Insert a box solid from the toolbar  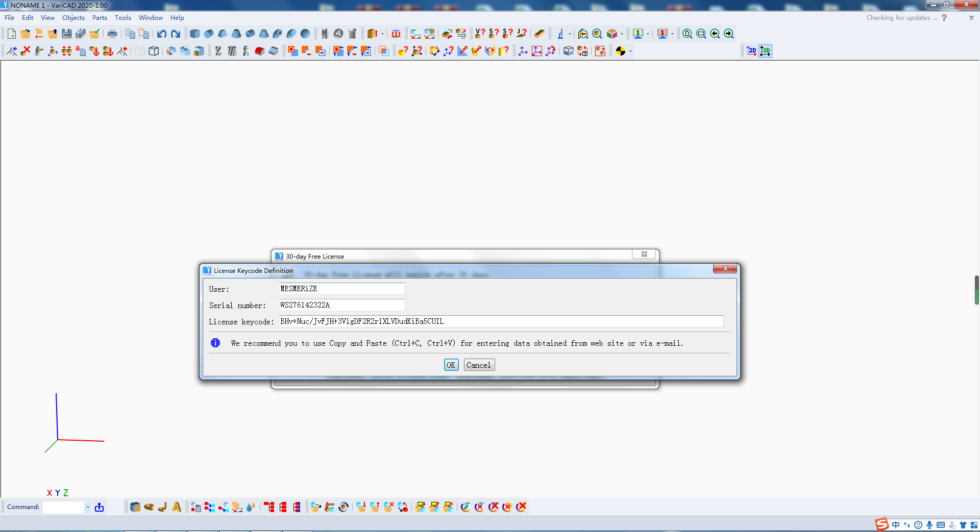[x=195, y=34]
